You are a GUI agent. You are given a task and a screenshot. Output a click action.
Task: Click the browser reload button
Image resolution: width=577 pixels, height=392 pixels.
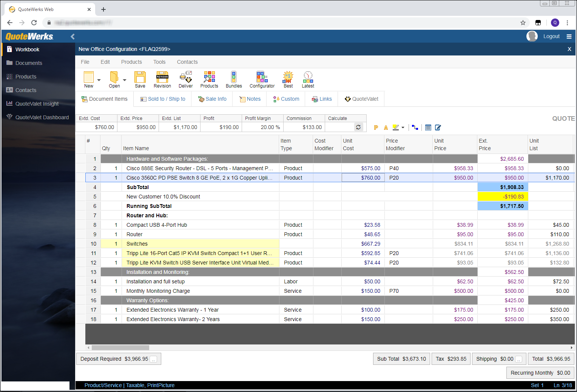[x=34, y=23]
